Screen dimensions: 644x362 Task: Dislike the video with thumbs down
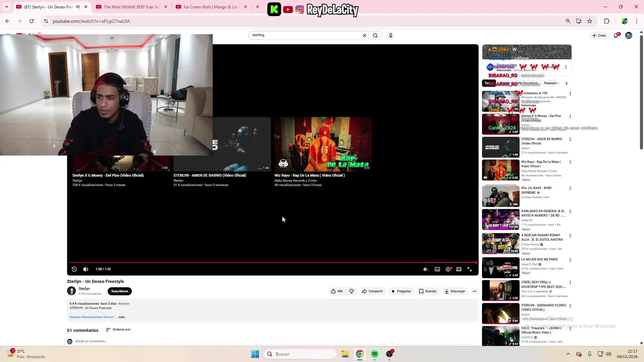click(x=352, y=291)
